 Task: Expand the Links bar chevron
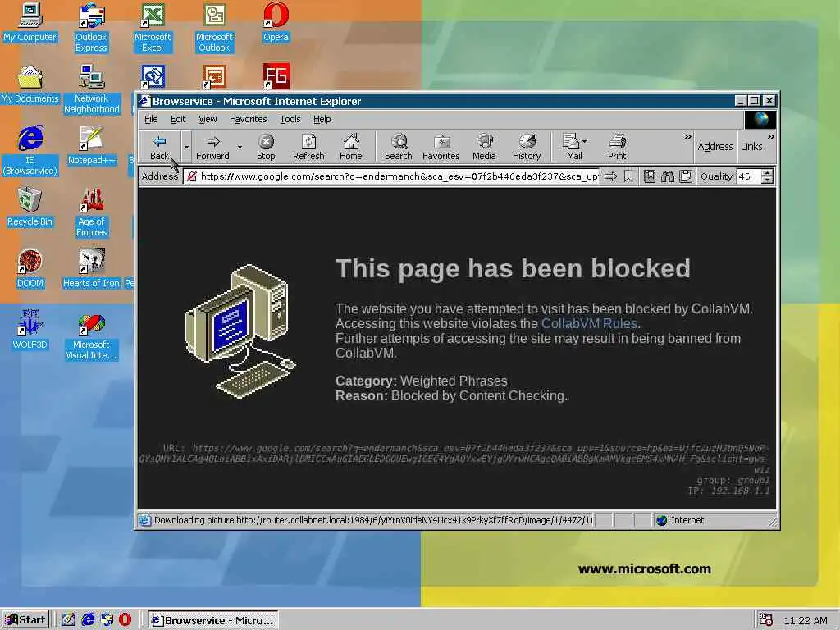(770, 137)
